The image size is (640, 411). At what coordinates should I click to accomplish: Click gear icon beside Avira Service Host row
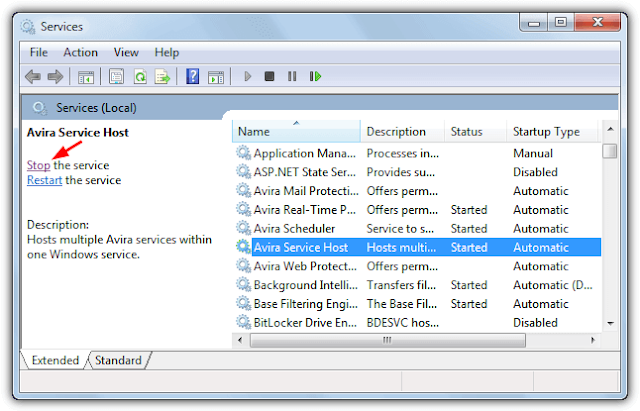click(x=243, y=247)
